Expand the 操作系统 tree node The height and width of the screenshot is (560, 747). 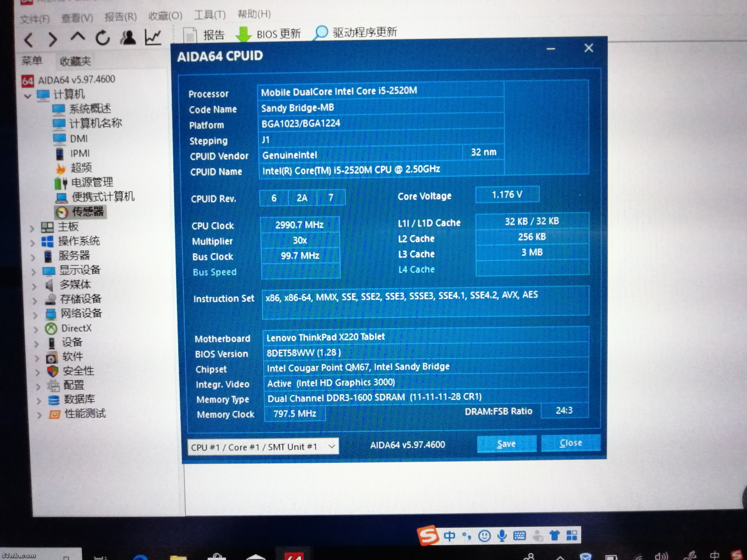point(33,243)
